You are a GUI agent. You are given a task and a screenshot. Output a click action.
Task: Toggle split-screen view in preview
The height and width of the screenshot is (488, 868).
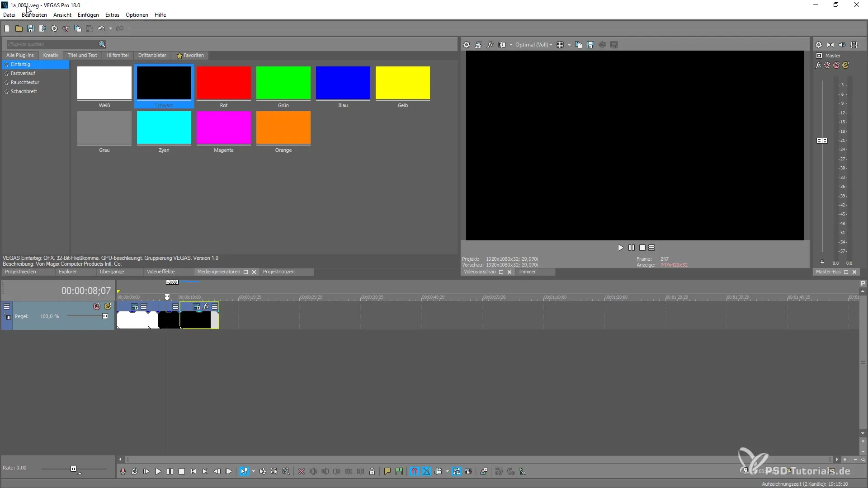[502, 45]
